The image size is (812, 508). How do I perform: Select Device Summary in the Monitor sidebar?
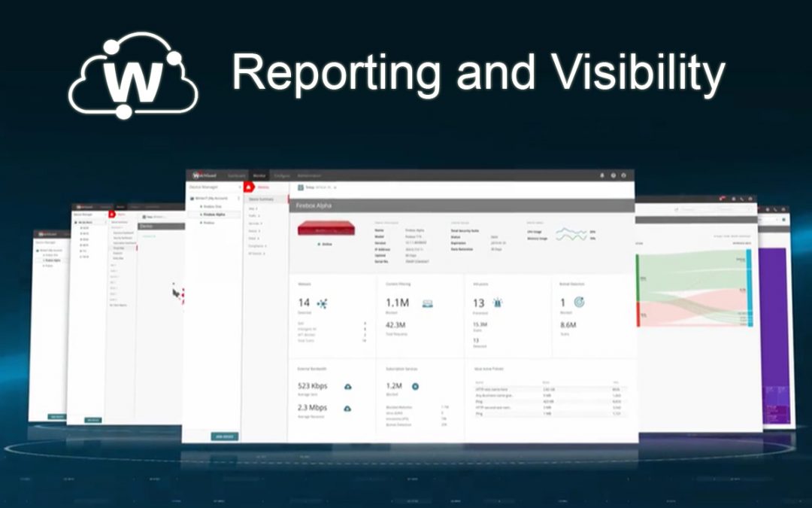[x=259, y=199]
